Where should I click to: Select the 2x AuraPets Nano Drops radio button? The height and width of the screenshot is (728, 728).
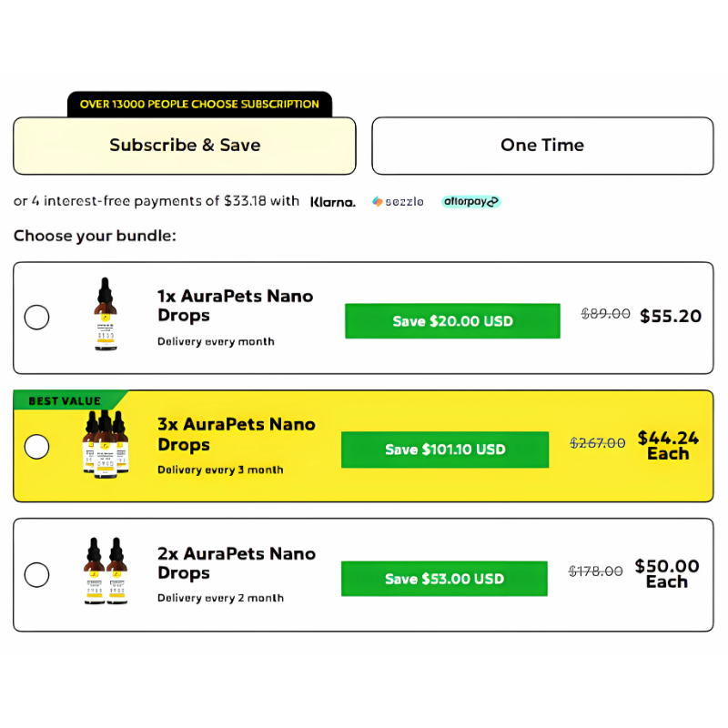[x=37, y=575]
